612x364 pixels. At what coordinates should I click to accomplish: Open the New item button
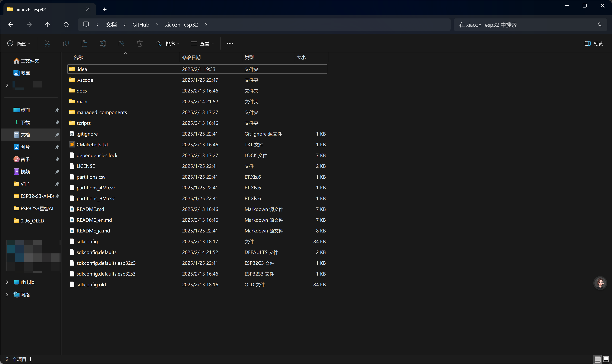(19, 44)
